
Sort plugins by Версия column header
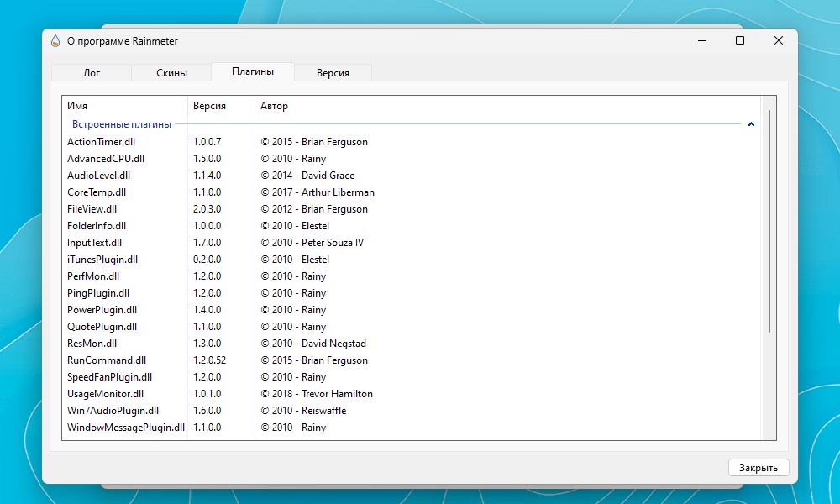[x=221, y=106]
